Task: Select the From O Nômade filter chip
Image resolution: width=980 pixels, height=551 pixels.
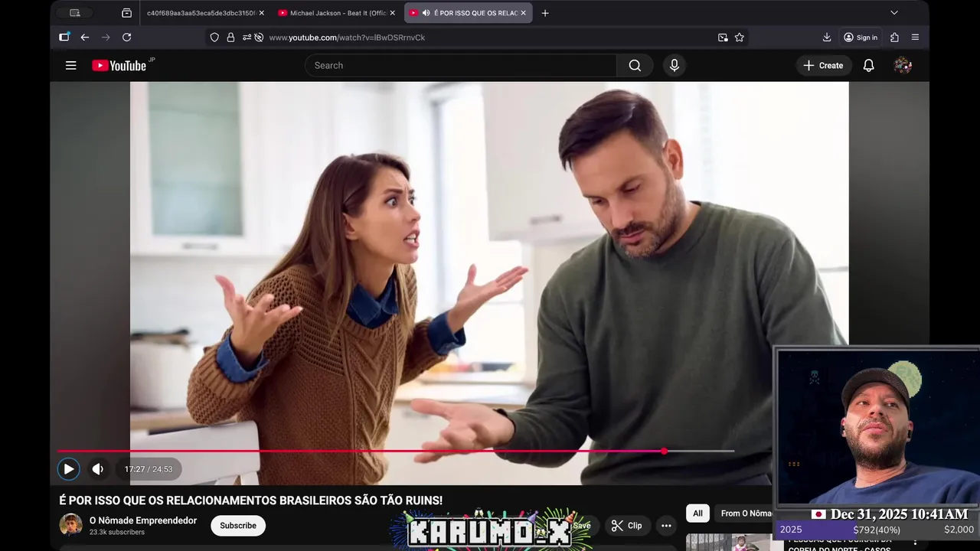Action: pos(746,514)
